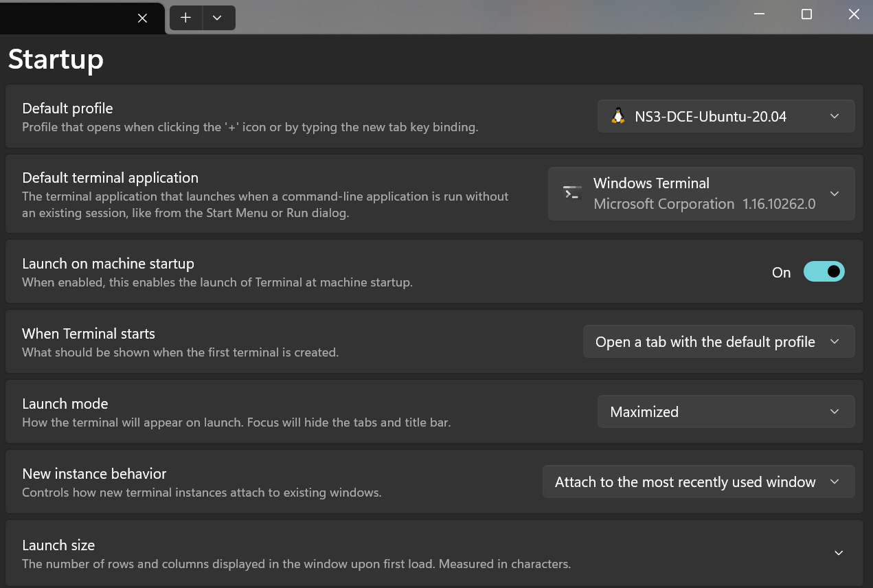Click the Launch size setting row title
Viewport: 873px width, 588px height.
pyautogui.click(x=58, y=545)
